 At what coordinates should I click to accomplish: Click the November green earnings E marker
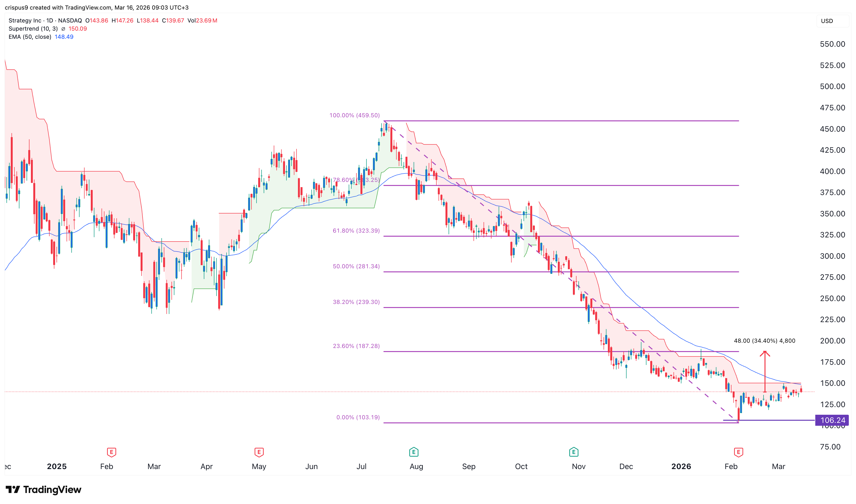click(x=574, y=452)
